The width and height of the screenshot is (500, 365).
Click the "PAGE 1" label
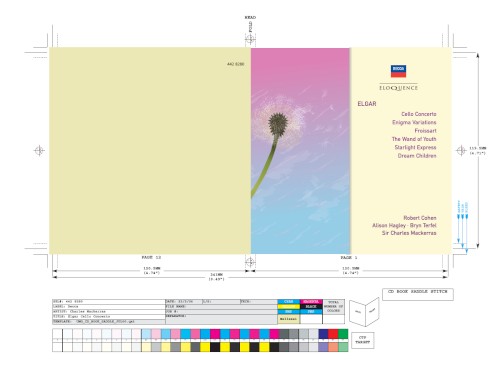pyautogui.click(x=349, y=257)
